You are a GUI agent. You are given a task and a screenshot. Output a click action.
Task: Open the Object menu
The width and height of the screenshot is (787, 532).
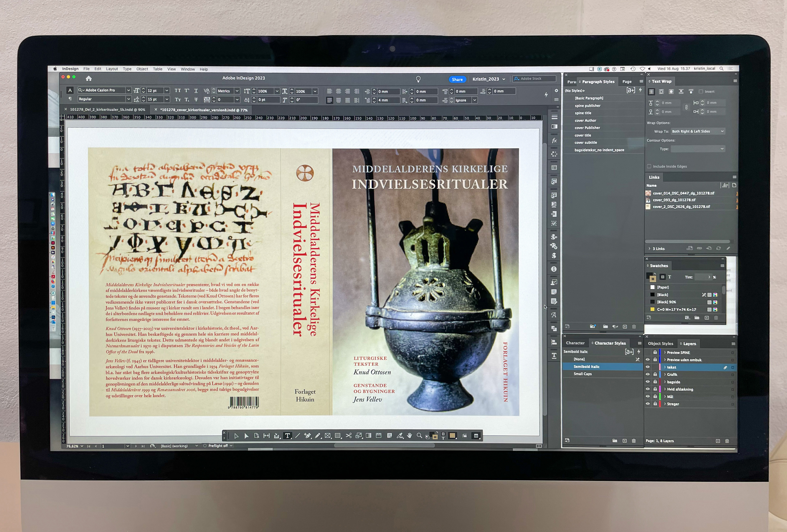(x=142, y=69)
